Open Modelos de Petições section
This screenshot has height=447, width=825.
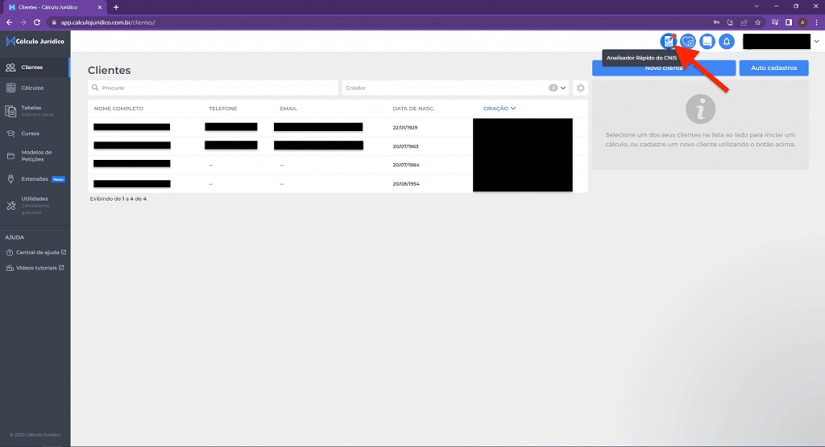point(36,155)
